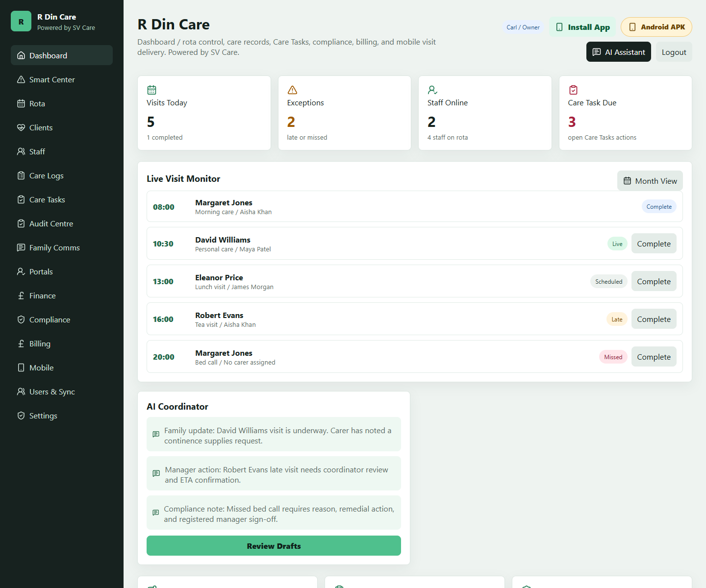The height and width of the screenshot is (588, 706).
Task: Click the Portals user icon
Action: click(x=21, y=271)
